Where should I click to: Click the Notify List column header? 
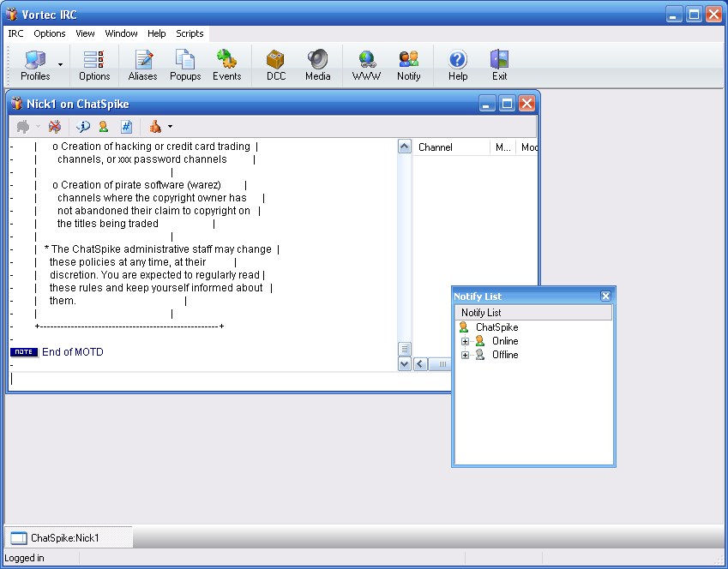(x=533, y=312)
